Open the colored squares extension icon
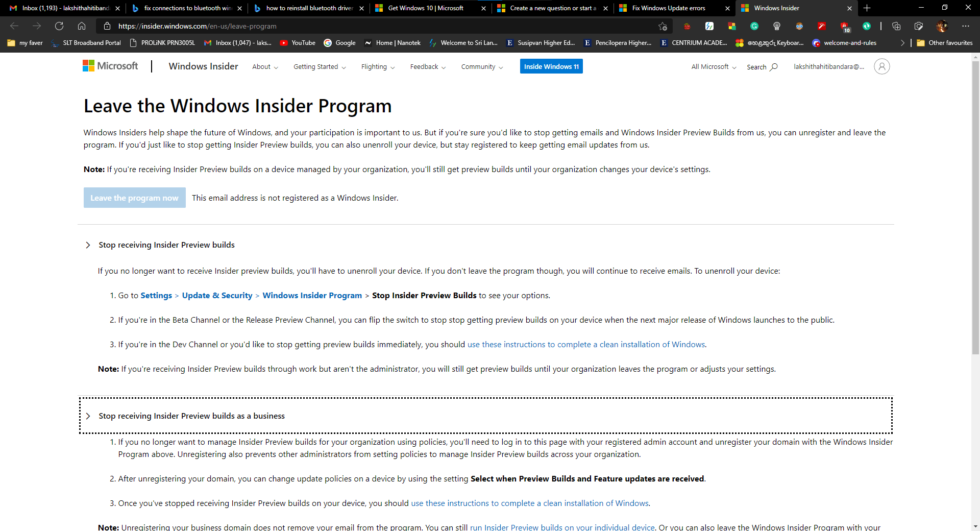 (732, 26)
